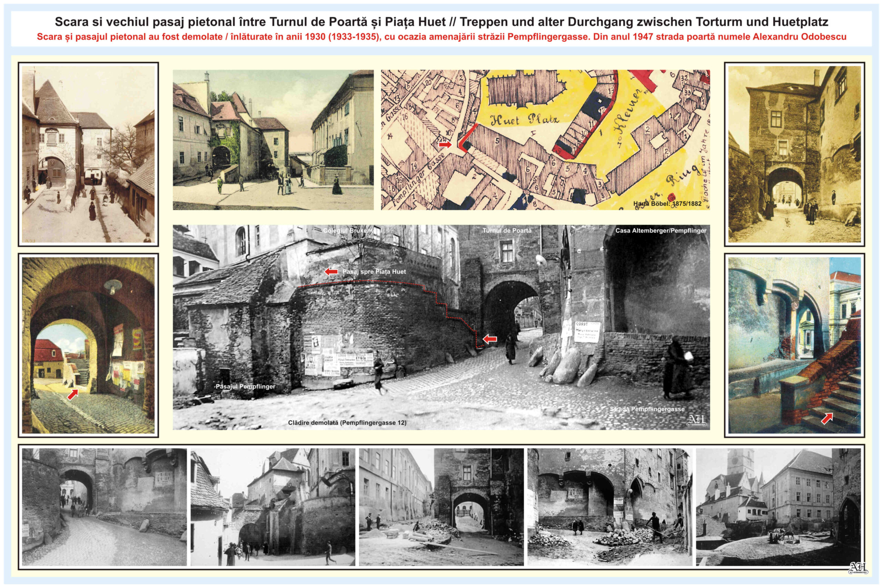Open the colored postcard with the ivy-covered gate
This screenshot has height=588, width=883.
(273, 140)
